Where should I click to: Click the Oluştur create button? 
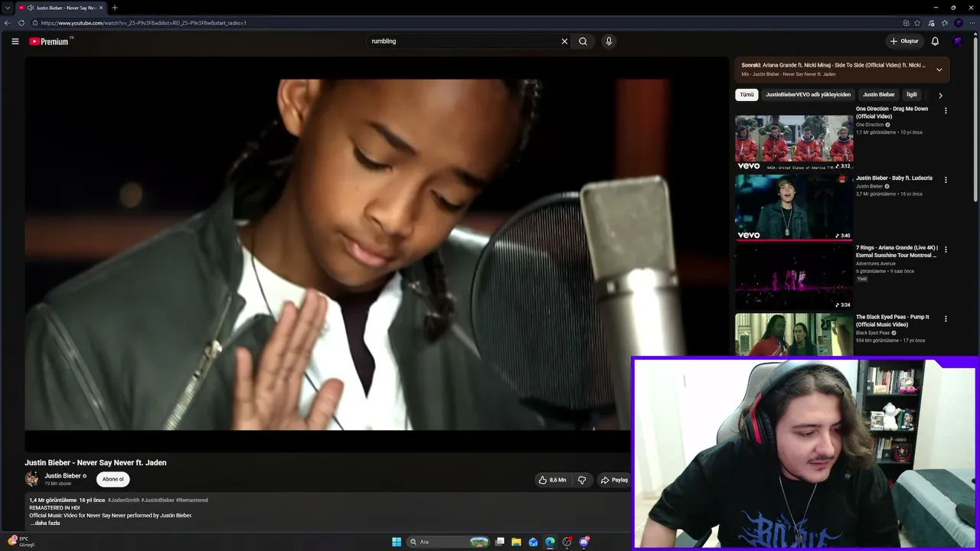904,41
